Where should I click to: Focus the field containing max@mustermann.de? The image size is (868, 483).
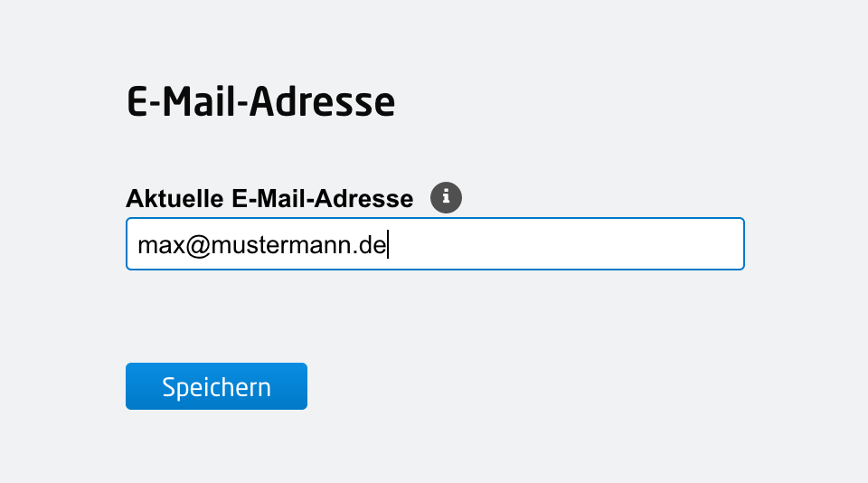pos(434,243)
